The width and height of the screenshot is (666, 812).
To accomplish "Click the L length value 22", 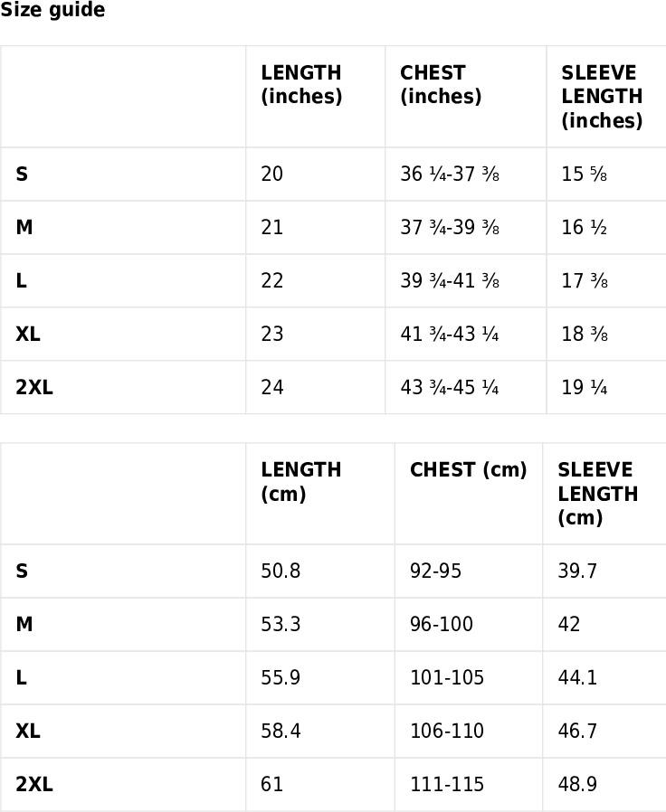I will pyautogui.click(x=272, y=280).
